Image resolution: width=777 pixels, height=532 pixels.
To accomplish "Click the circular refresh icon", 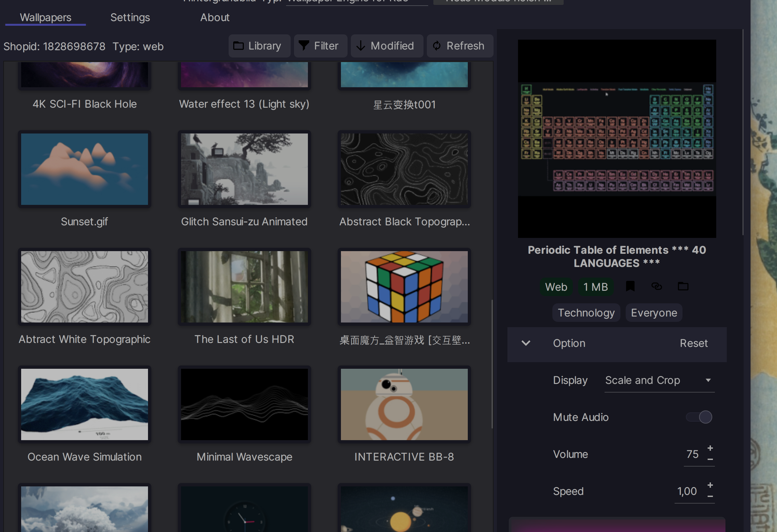I will (x=437, y=46).
